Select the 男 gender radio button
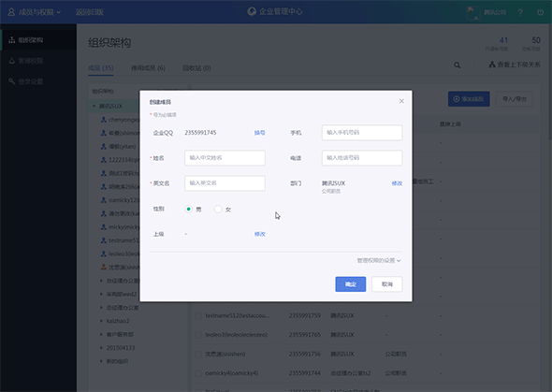Image resolution: width=552 pixels, height=392 pixels. click(x=189, y=209)
